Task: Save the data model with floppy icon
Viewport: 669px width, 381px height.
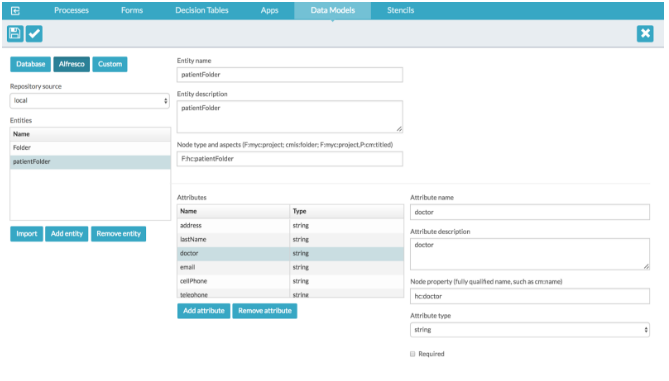Action: (15, 33)
